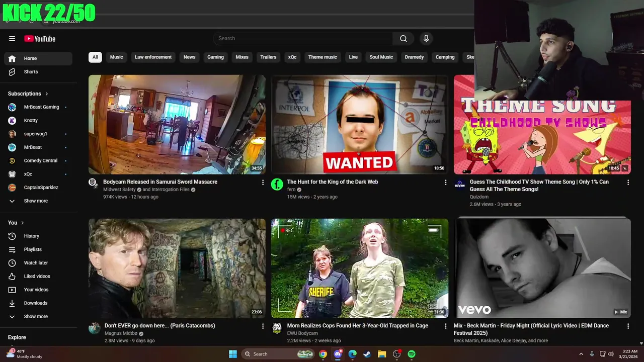
Task: Open Spotify from the taskbar
Action: click(x=412, y=354)
